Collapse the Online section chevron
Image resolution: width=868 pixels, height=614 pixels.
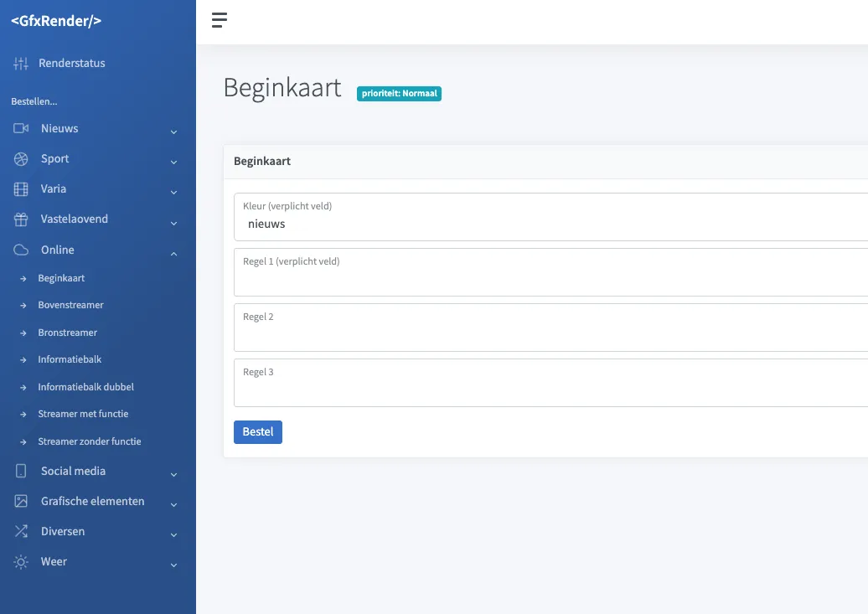point(173,254)
